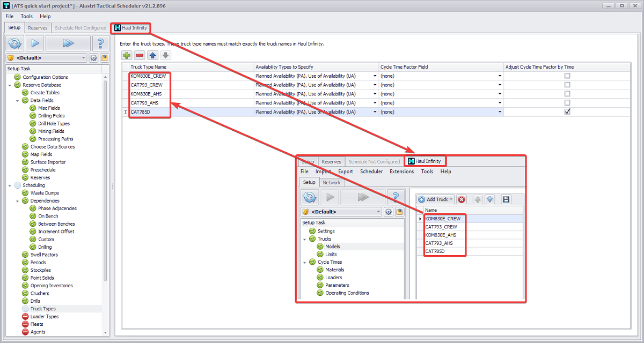Image resolution: width=644 pixels, height=343 pixels.
Task: Collapse the Dependencies tree node
Action: [17, 201]
